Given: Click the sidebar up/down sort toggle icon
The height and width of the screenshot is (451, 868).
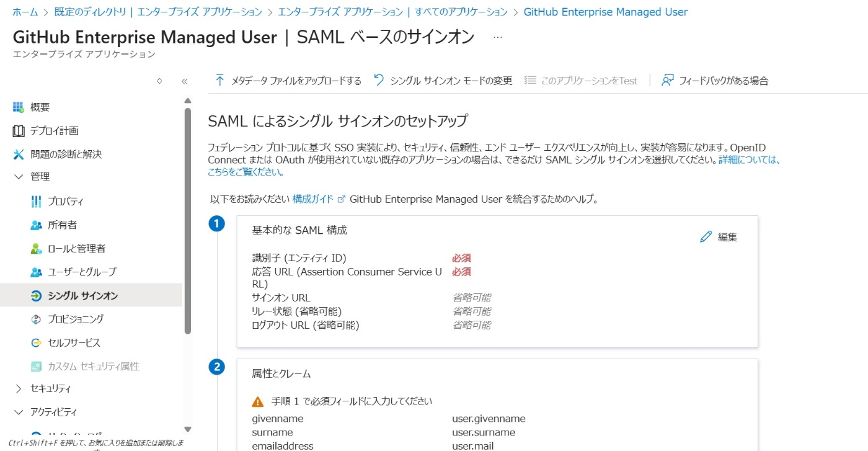Looking at the screenshot, I should 159,81.
